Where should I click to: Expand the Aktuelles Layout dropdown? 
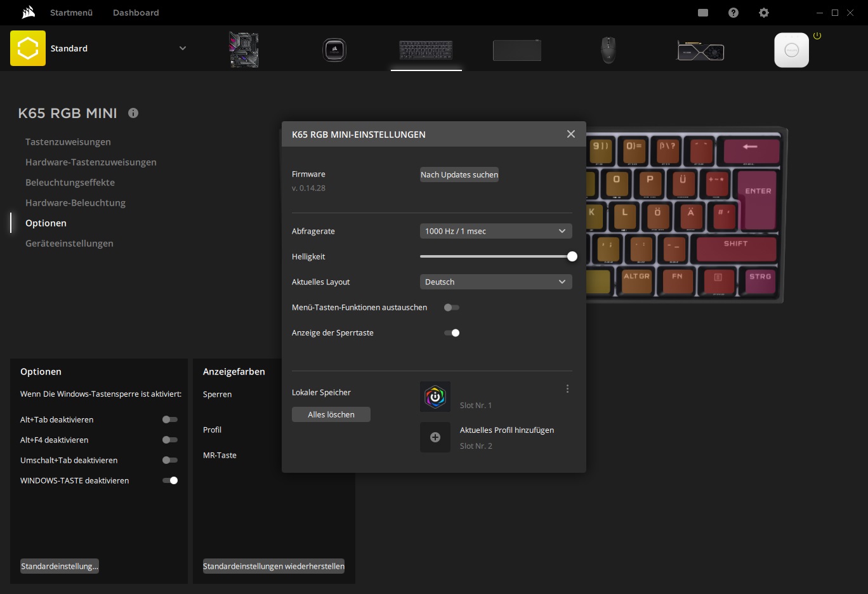click(496, 282)
